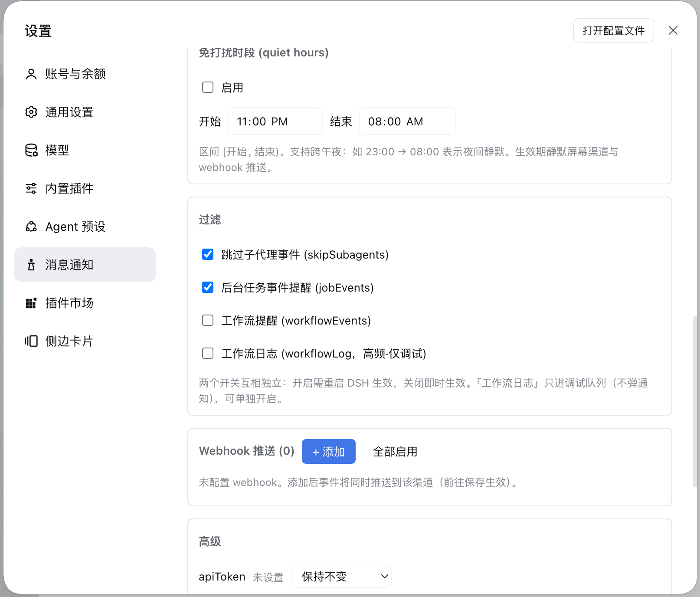The height and width of the screenshot is (597, 700).
Task: Open the apiToken 保持不变 dropdown
Action: pyautogui.click(x=341, y=577)
